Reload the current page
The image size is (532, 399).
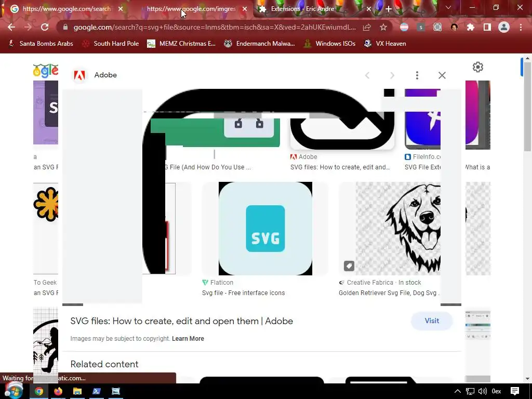coord(45,27)
